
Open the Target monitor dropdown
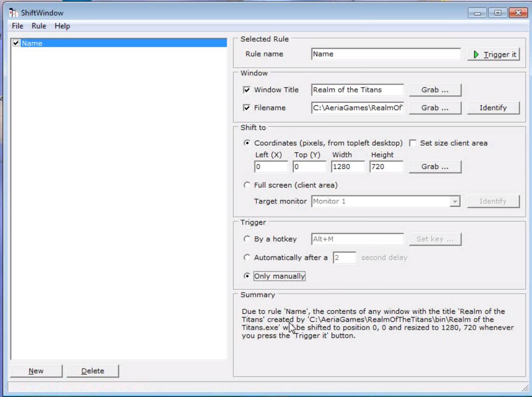click(455, 202)
